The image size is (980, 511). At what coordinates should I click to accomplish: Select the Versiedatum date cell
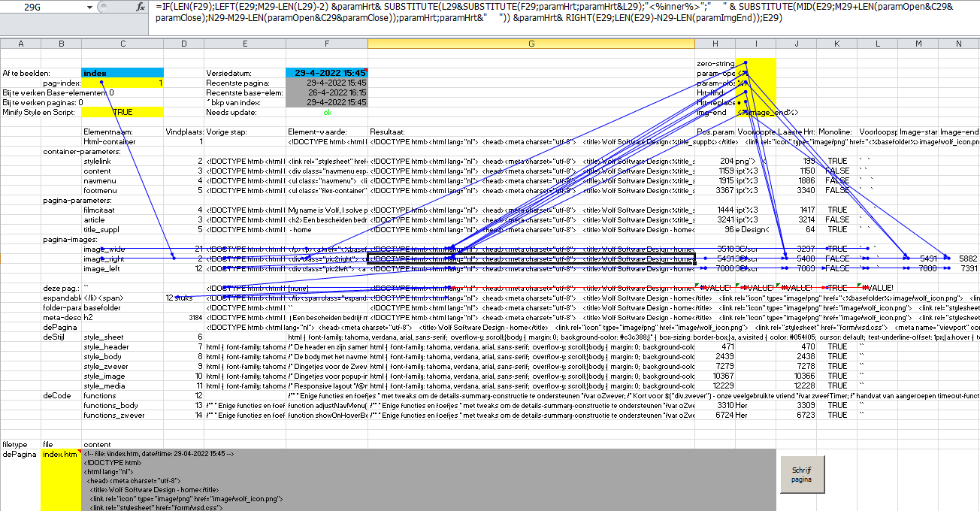tap(326, 73)
